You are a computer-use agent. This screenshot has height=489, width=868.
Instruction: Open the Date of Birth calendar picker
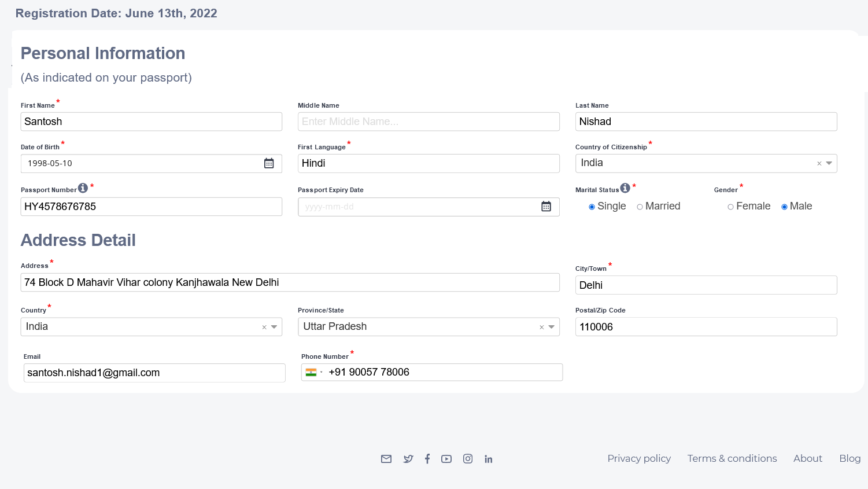pos(269,163)
